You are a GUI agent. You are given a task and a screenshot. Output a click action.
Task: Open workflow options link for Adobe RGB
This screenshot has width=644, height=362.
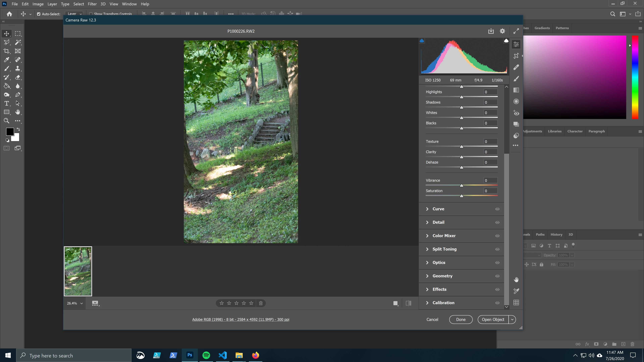(240, 319)
